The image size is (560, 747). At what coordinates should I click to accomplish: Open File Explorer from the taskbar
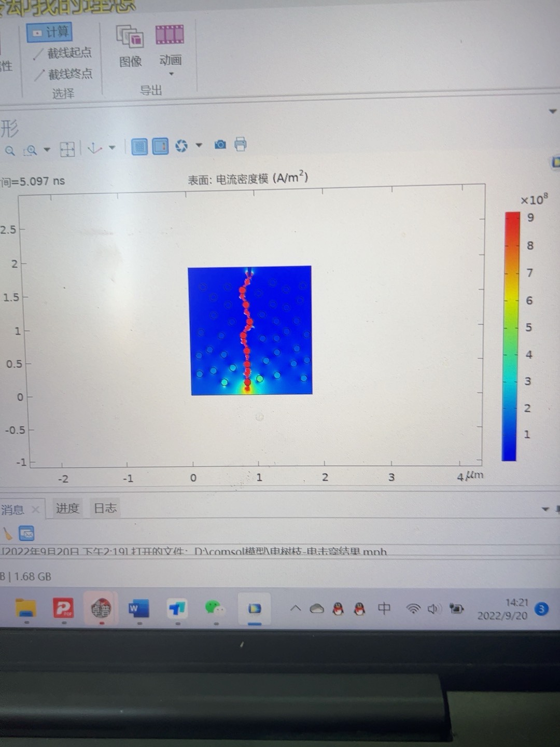tap(26, 608)
